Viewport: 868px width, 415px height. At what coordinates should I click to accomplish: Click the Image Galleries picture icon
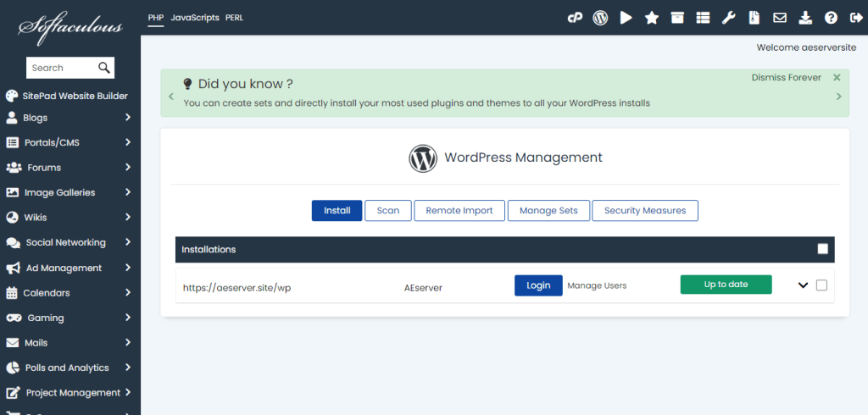point(12,192)
